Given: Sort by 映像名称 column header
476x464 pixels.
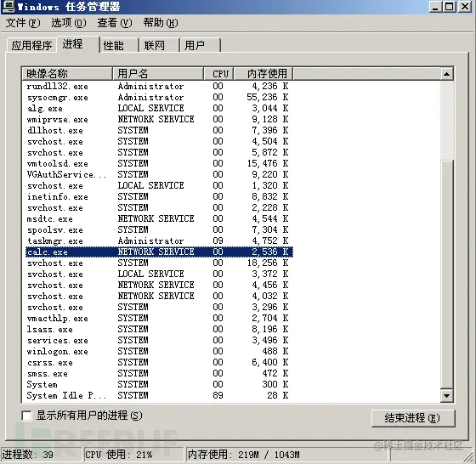Looking at the screenshot, I should (x=67, y=74).
